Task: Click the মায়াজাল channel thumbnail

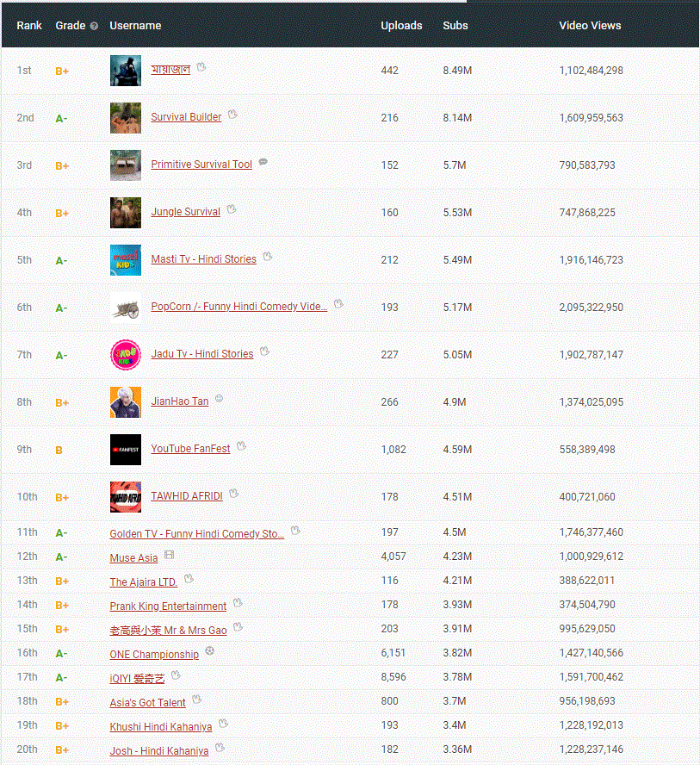Action: tap(126, 71)
